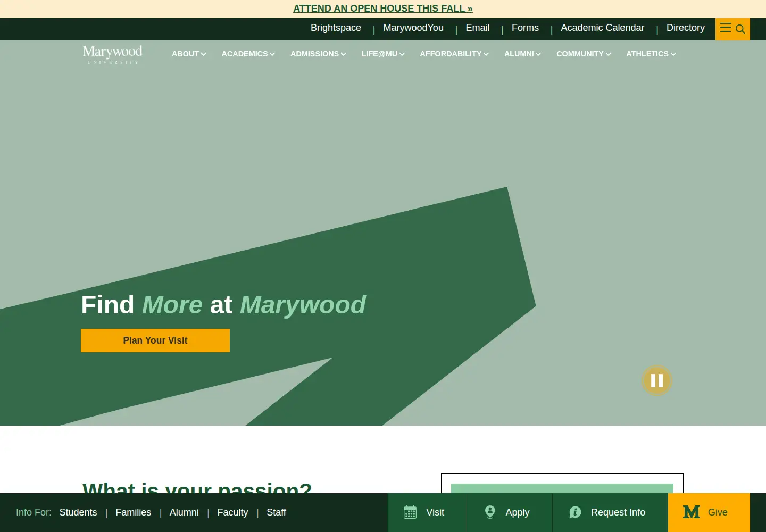Expand the Community dropdown menu
This screenshot has width=766, height=532.
coord(584,54)
